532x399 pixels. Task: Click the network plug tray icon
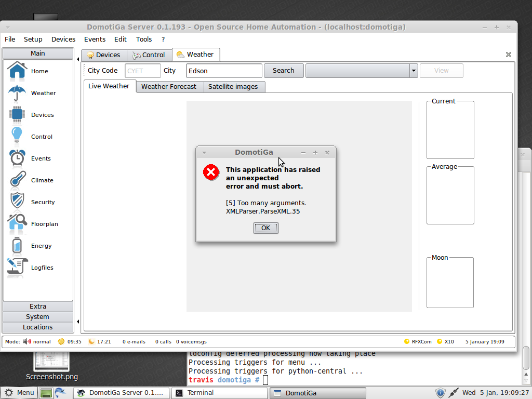(453, 393)
